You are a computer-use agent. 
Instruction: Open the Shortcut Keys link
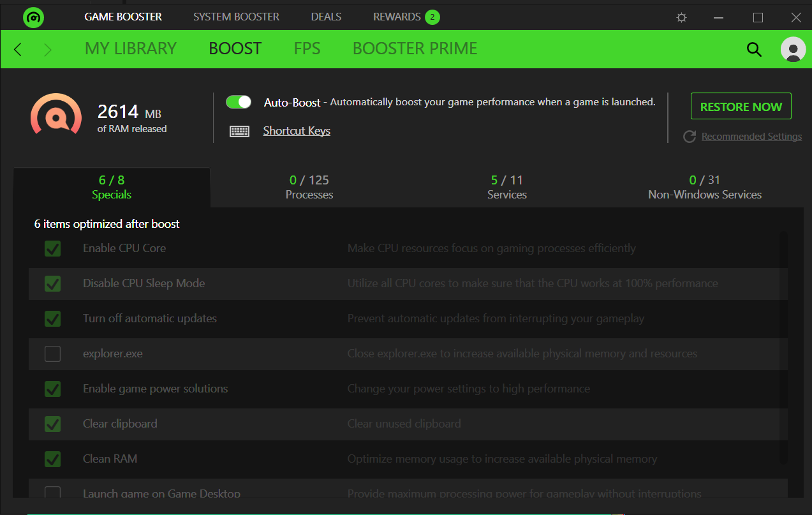pyautogui.click(x=297, y=131)
